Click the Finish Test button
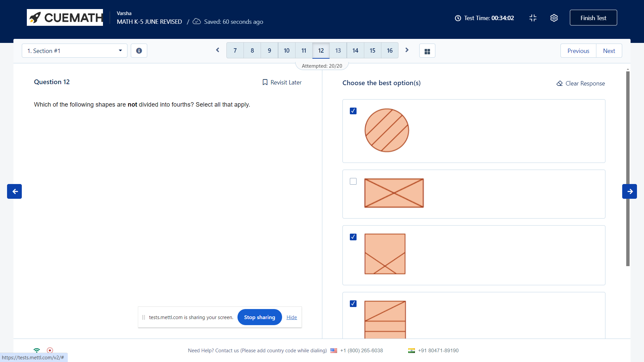 [x=593, y=18]
